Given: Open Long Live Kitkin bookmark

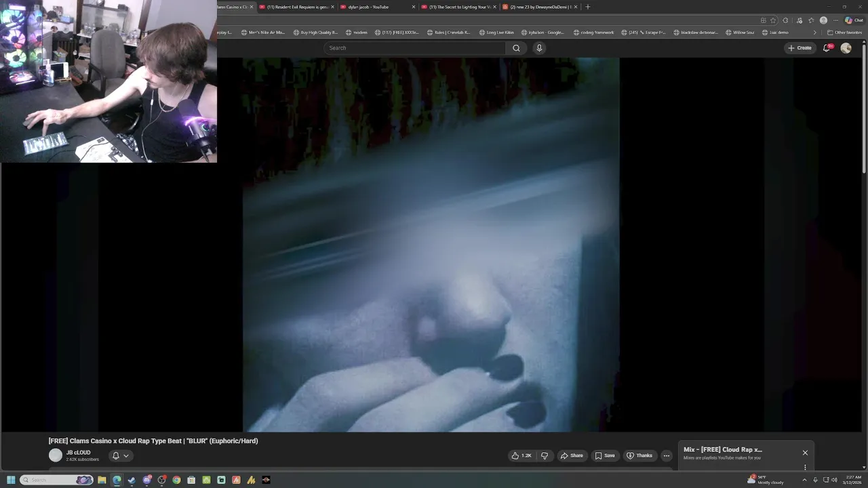Looking at the screenshot, I should point(496,33).
